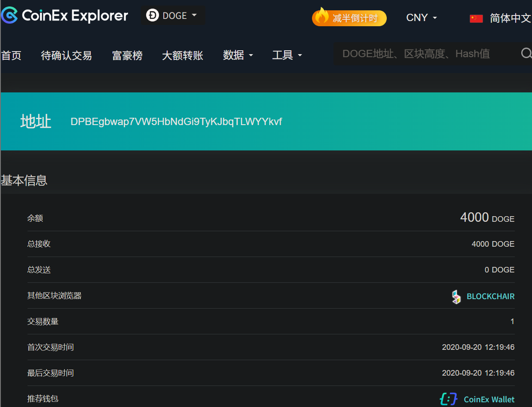Expand the CNY currency dropdown
The width and height of the screenshot is (532, 407).
click(x=421, y=18)
